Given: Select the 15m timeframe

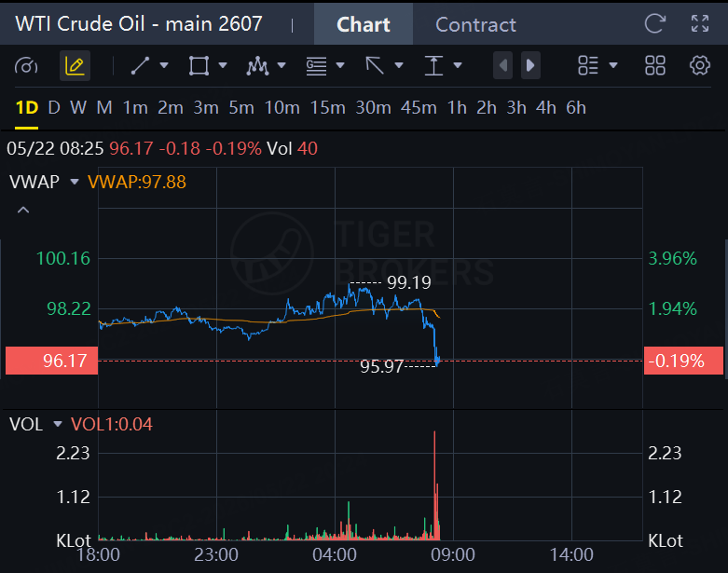Looking at the screenshot, I should coord(328,108).
